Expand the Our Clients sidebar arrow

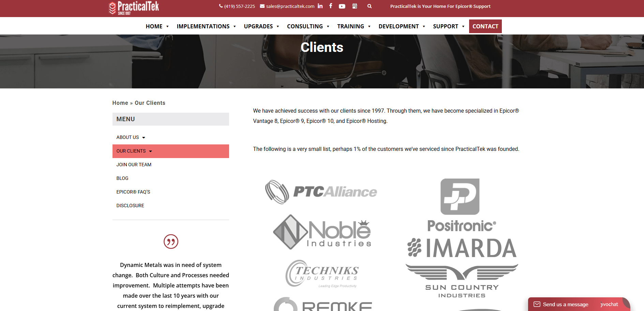coord(150,151)
